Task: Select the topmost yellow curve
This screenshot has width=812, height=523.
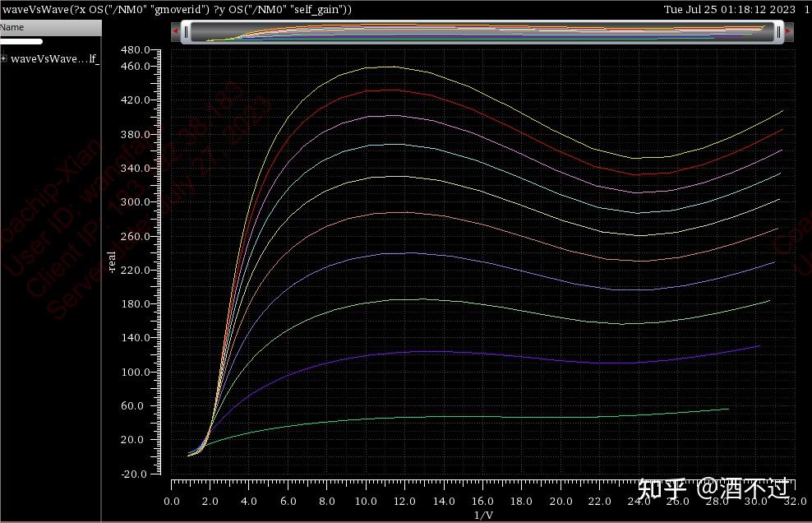Action: tap(386, 67)
